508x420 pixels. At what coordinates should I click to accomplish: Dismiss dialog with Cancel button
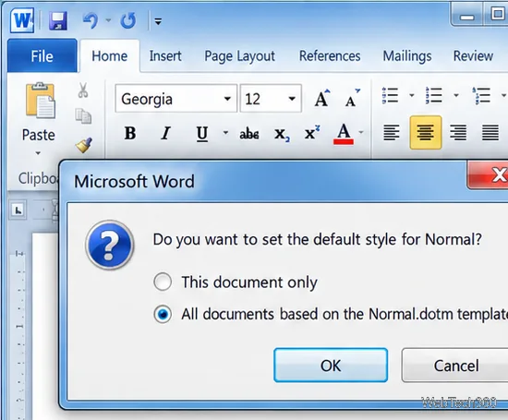[x=455, y=366]
